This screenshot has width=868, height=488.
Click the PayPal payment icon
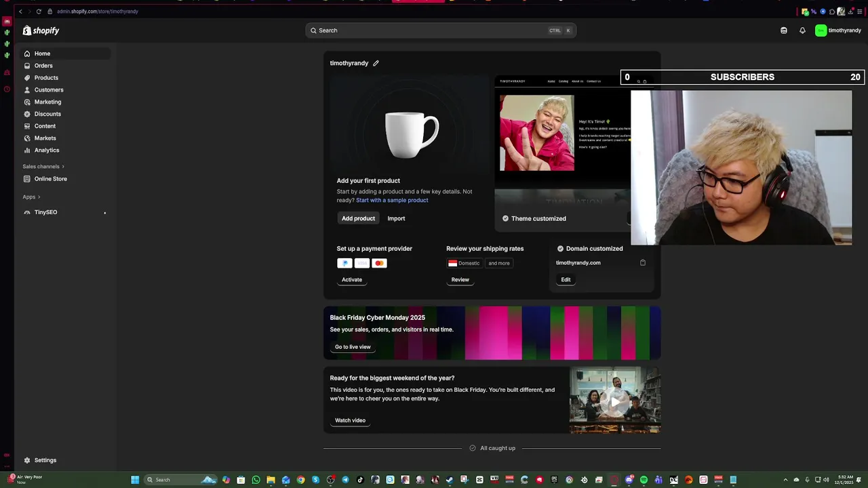[x=344, y=263]
